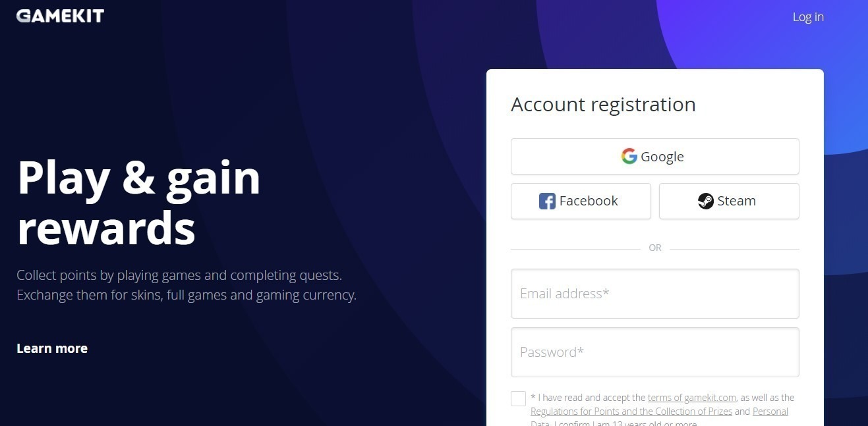Image resolution: width=868 pixels, height=426 pixels.
Task: Select the Steam text on sign-up button
Action: (736, 201)
